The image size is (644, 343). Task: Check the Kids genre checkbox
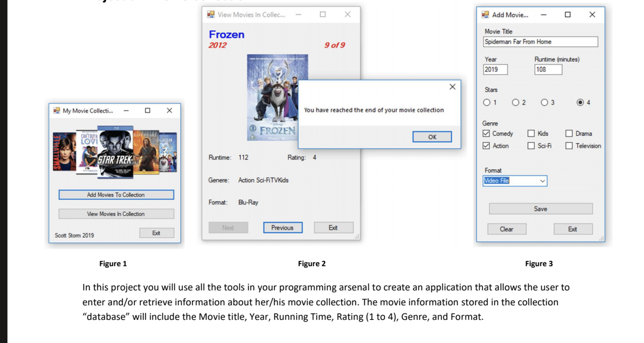(x=531, y=133)
